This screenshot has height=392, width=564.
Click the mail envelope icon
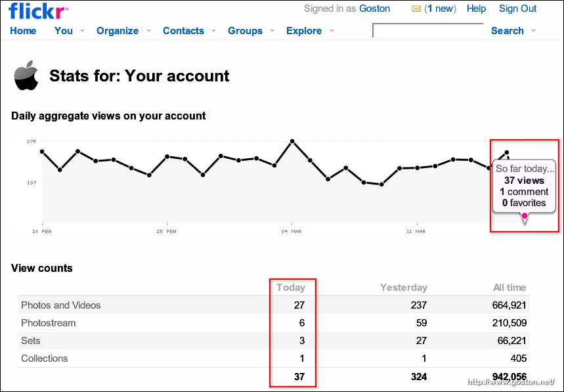coord(416,9)
